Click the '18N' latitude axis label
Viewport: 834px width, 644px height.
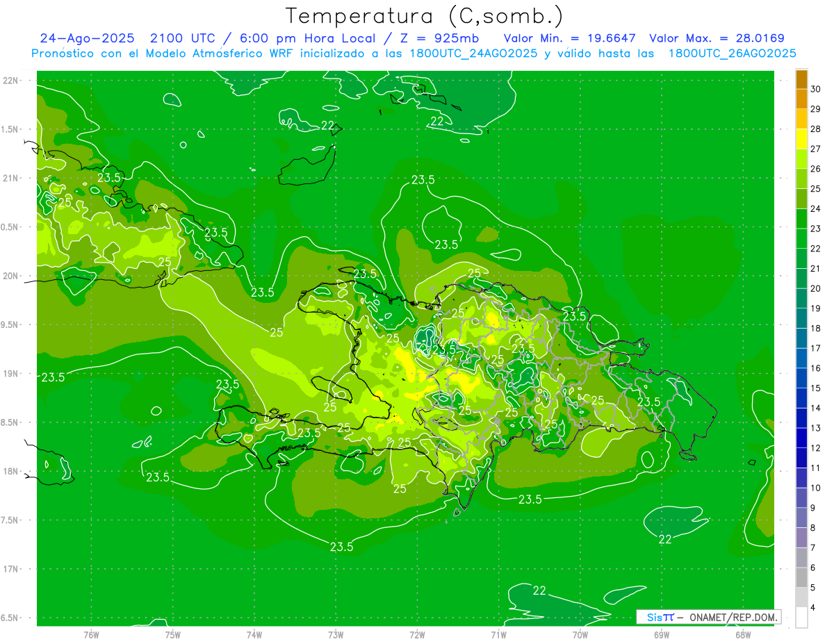click(12, 471)
